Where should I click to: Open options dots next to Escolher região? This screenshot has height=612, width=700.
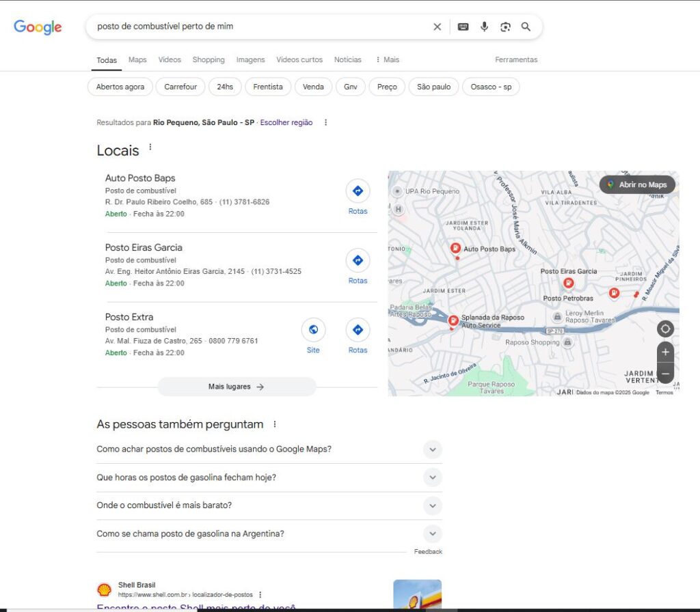coord(325,122)
